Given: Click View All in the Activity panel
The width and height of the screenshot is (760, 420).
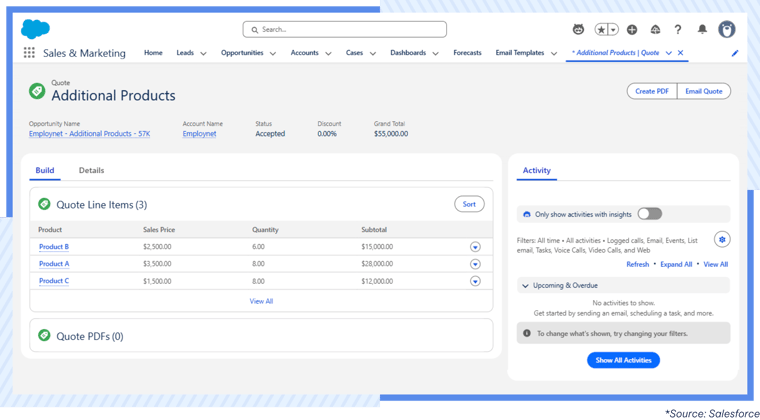Looking at the screenshot, I should click(715, 264).
